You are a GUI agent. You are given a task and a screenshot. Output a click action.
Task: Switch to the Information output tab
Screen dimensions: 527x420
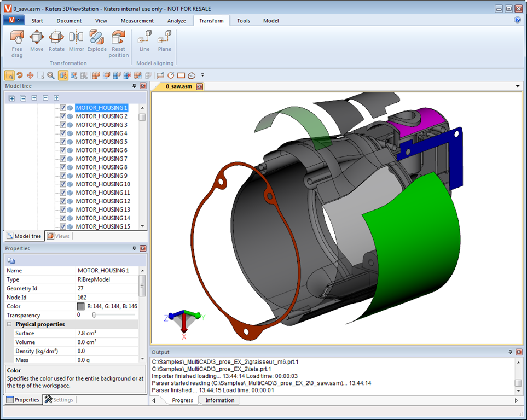(x=219, y=400)
